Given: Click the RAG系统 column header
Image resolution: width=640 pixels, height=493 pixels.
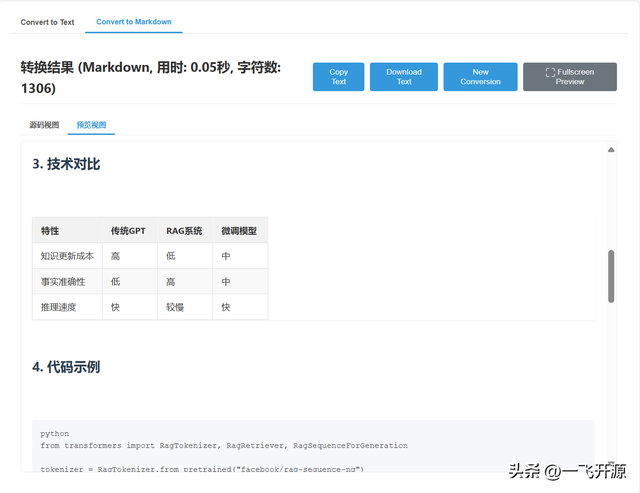Looking at the screenshot, I should (184, 231).
